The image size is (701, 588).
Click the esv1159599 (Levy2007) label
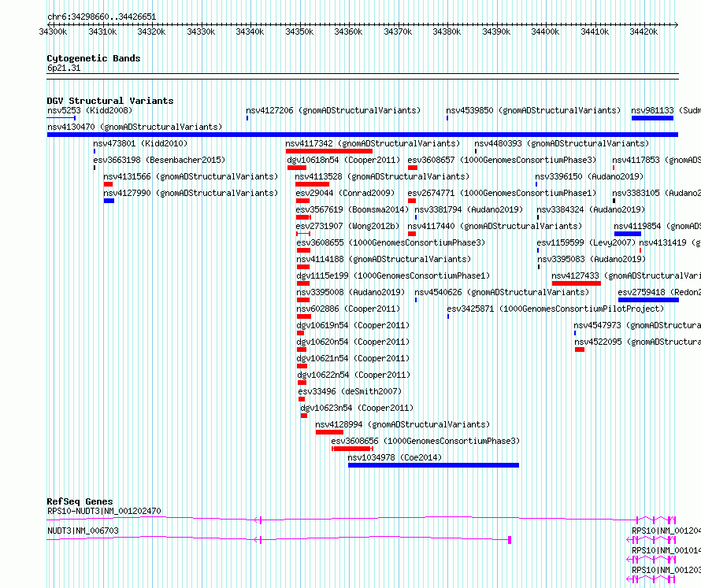[586, 242]
